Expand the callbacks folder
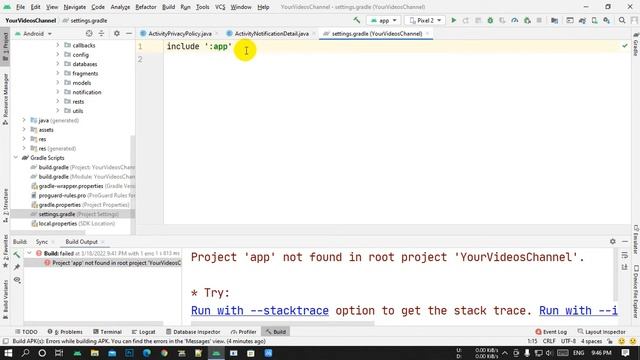This screenshot has height=360, width=640. 58,45
